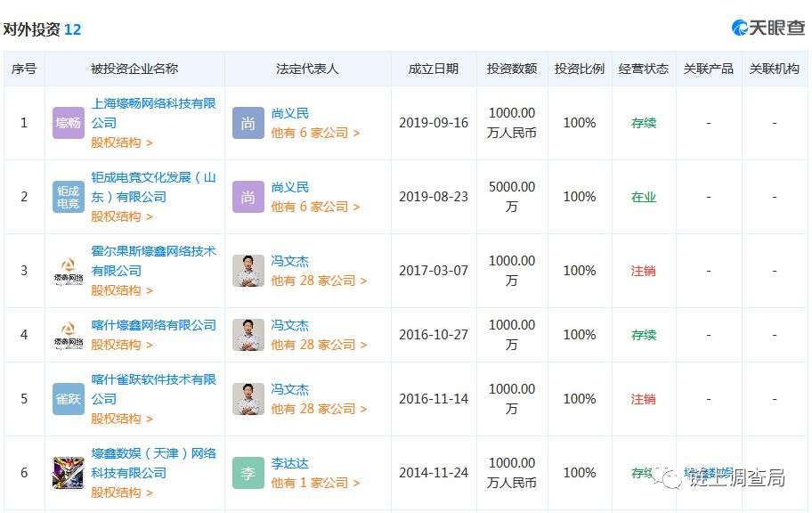Open 上海璟畅网络科技有限公司 company link

click(x=153, y=113)
